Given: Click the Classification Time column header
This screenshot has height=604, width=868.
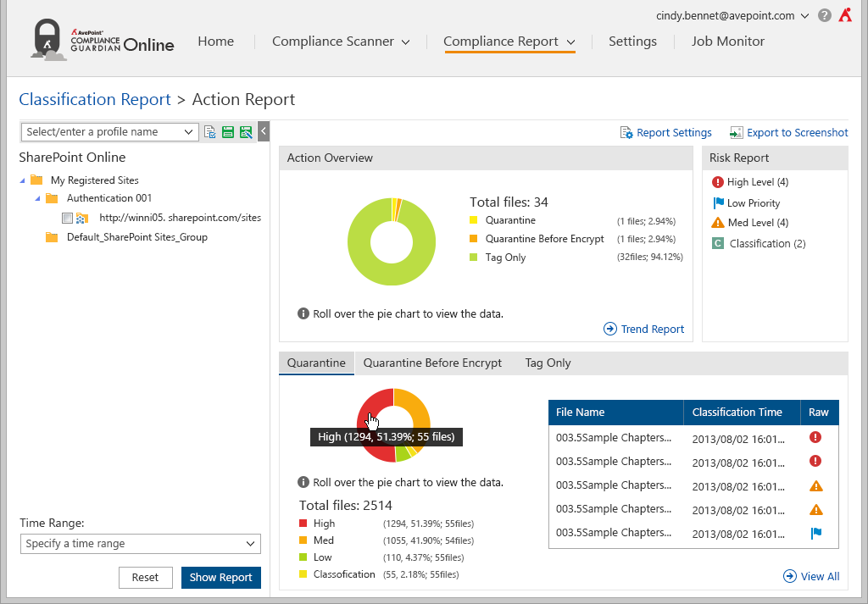Looking at the screenshot, I should point(737,413).
